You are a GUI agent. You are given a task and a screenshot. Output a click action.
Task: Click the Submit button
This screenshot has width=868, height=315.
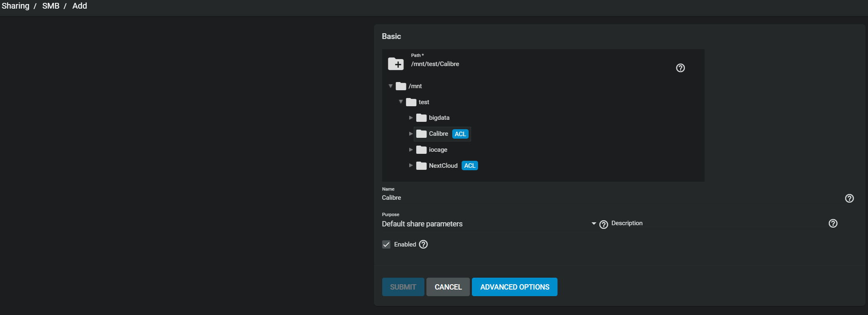403,287
